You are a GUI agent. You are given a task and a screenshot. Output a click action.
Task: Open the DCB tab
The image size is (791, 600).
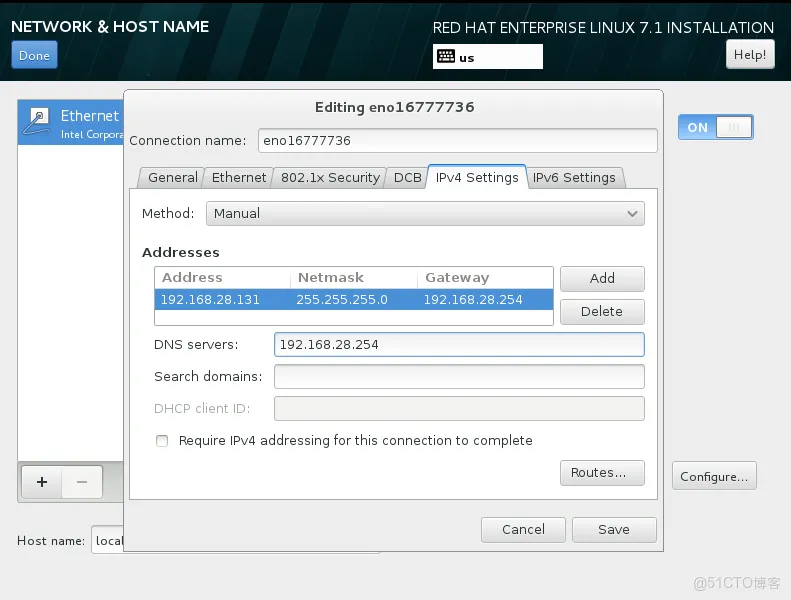[408, 178]
